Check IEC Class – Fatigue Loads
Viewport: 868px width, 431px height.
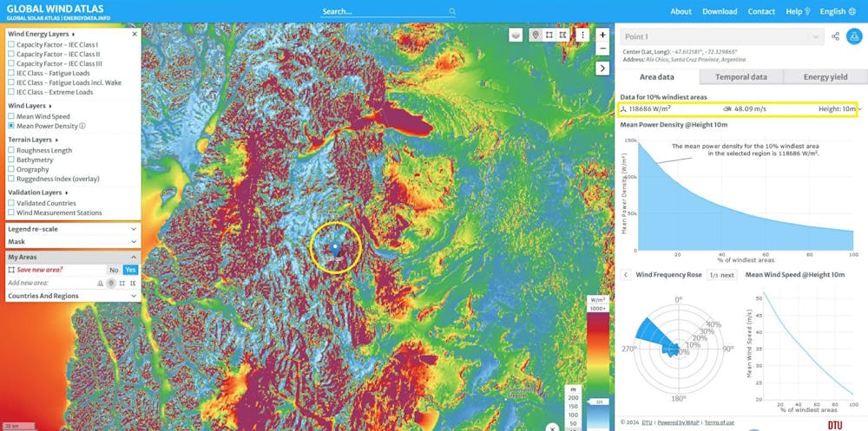(x=11, y=73)
